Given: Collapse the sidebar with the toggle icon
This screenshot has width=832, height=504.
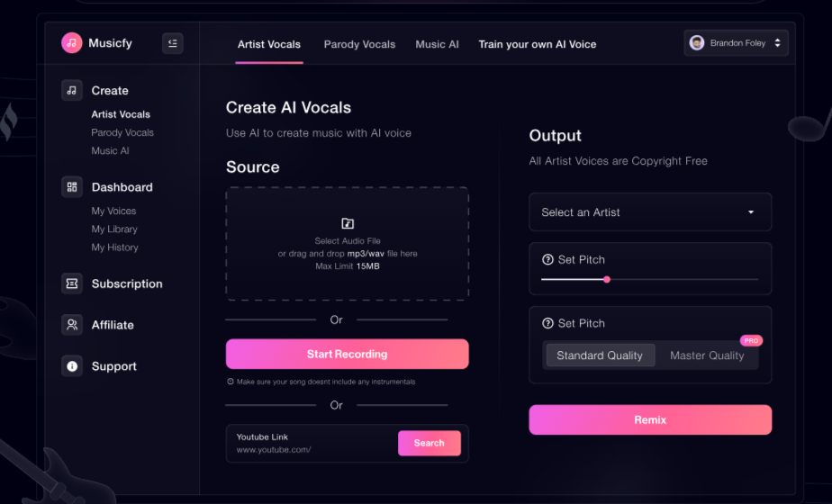Looking at the screenshot, I should coord(173,43).
